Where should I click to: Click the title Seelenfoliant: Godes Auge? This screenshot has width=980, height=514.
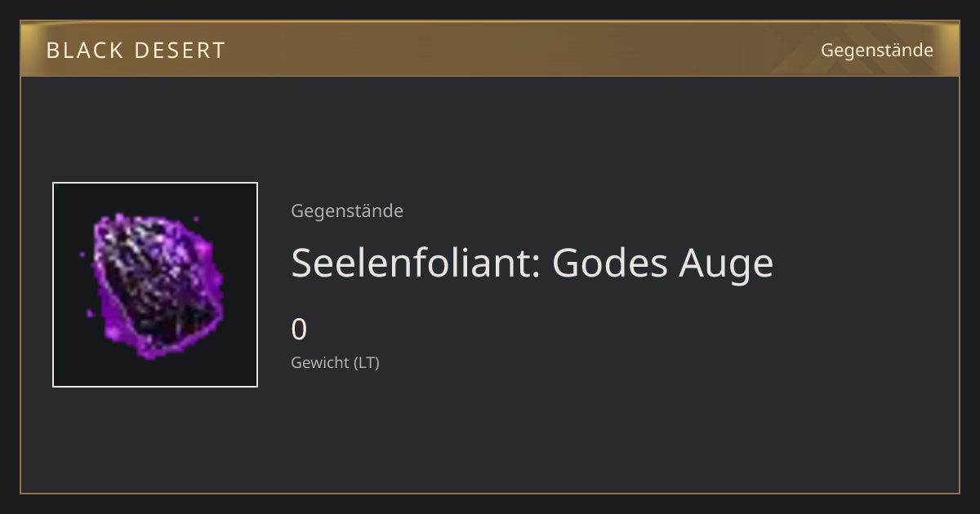pos(532,263)
